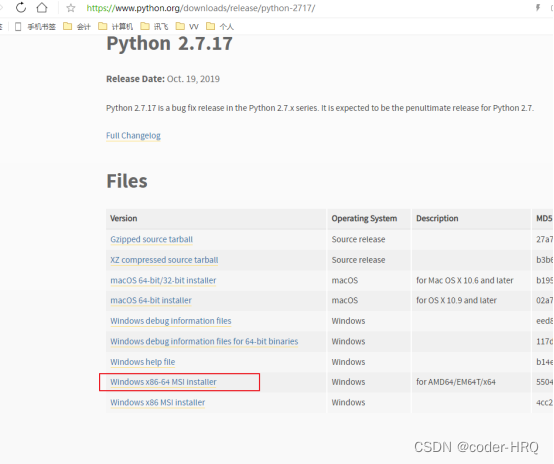Download the Gzipped source tarball
Viewport: 554px width, 464px height.
coord(152,239)
